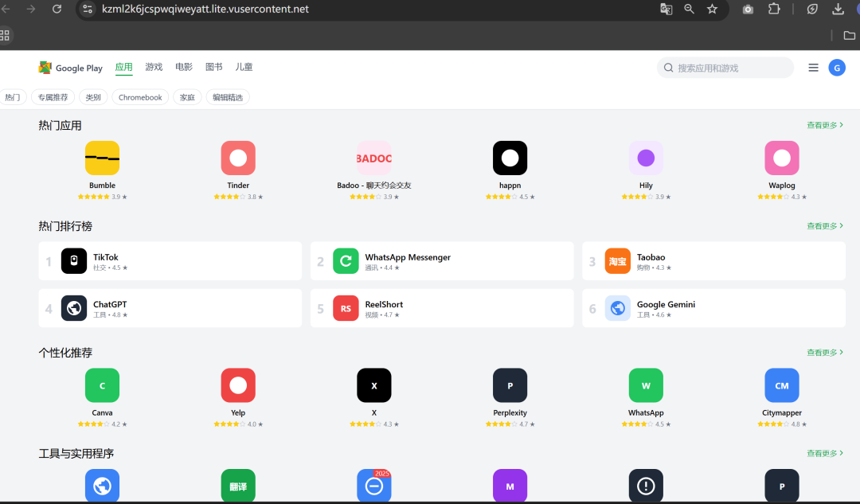860x504 pixels.
Task: Open the ReelShort chart icon
Action: (346, 308)
